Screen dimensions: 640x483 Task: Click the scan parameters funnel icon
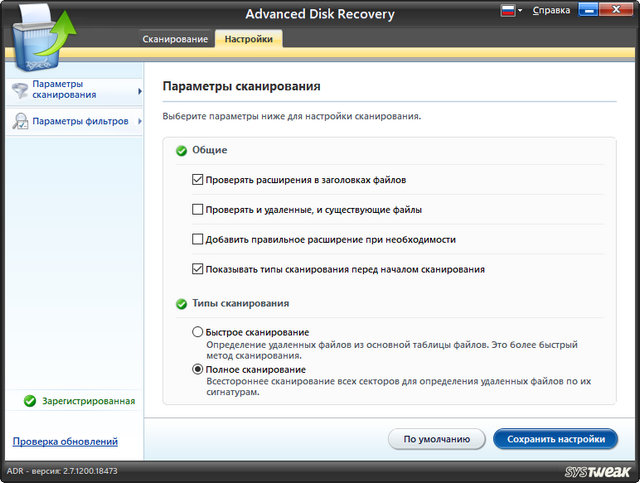pyautogui.click(x=19, y=90)
